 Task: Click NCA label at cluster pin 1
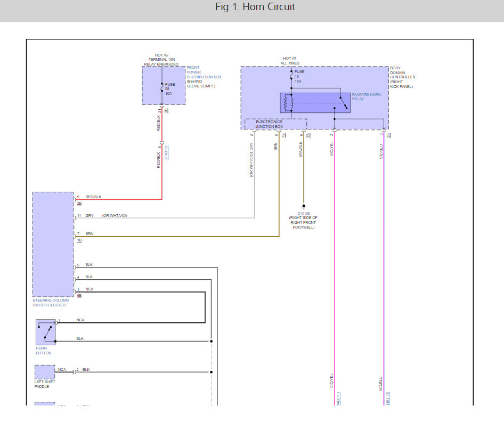click(x=90, y=289)
